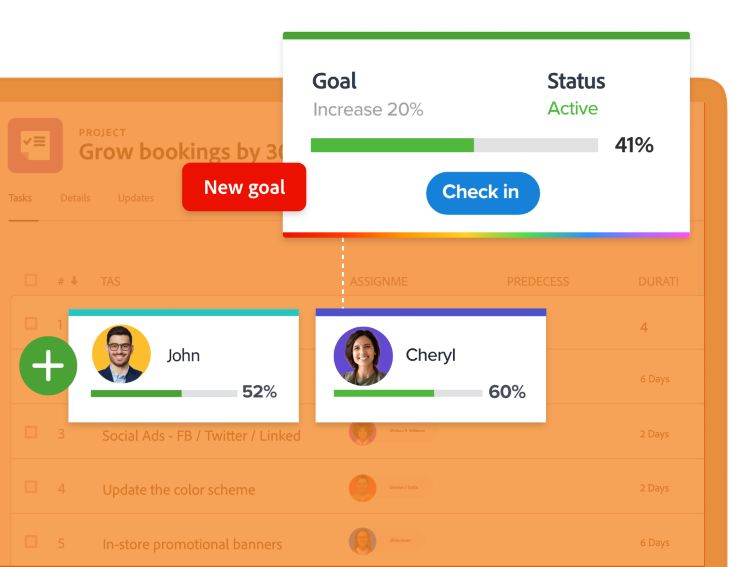756x567 pixels.
Task: Click the sort arrow in table header
Action: coord(74,281)
